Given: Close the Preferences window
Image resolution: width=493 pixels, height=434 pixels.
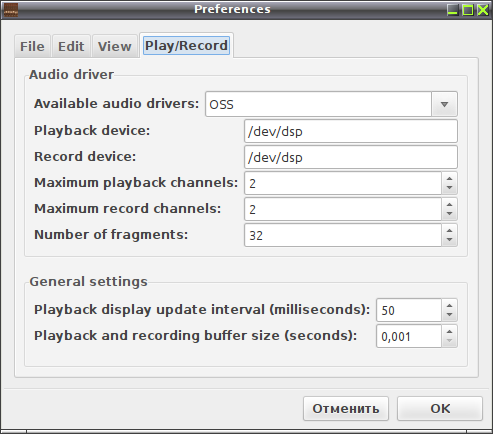Looking at the screenshot, I should (x=483, y=10).
